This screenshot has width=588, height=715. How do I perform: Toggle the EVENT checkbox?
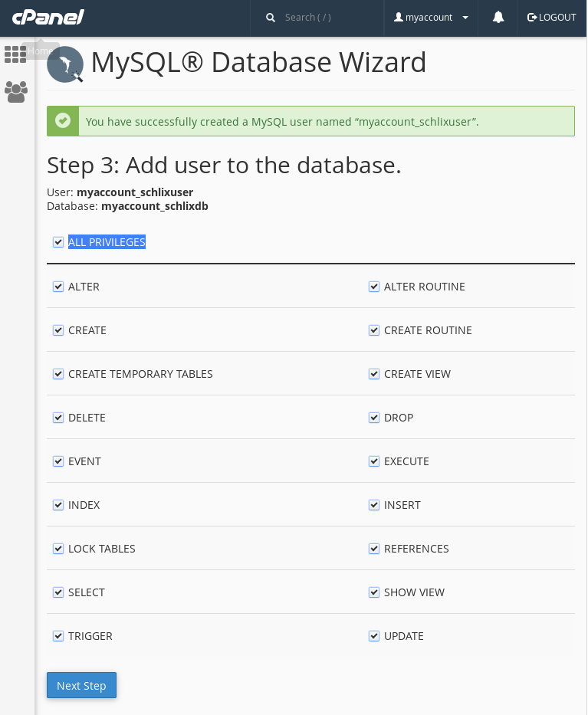[x=58, y=461]
